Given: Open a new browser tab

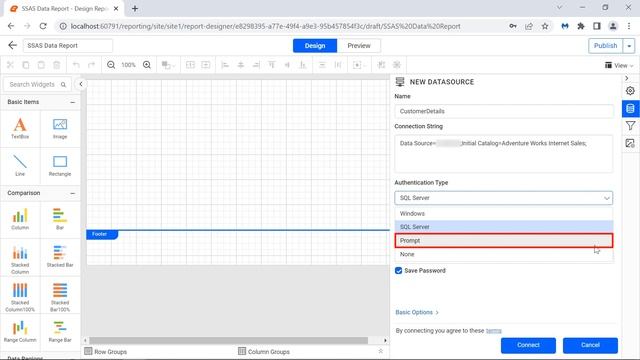Looking at the screenshot, I should point(135,8).
